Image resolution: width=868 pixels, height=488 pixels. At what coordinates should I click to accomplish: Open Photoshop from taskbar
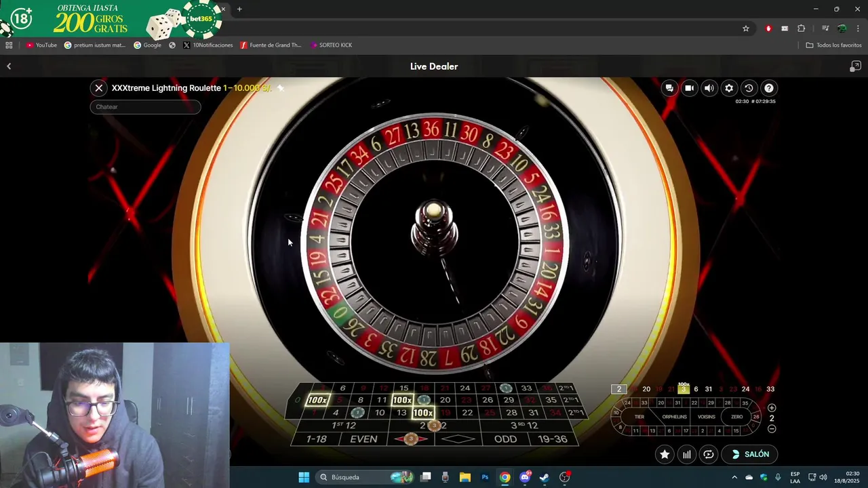(x=485, y=477)
